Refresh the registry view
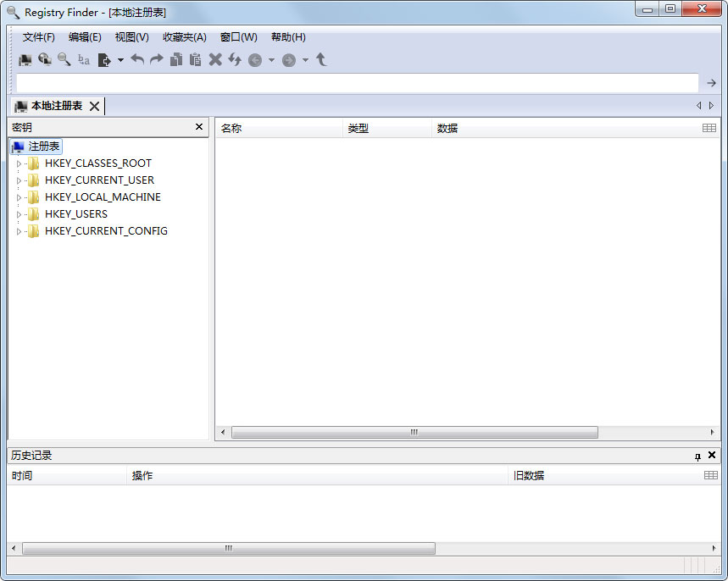 pos(235,60)
